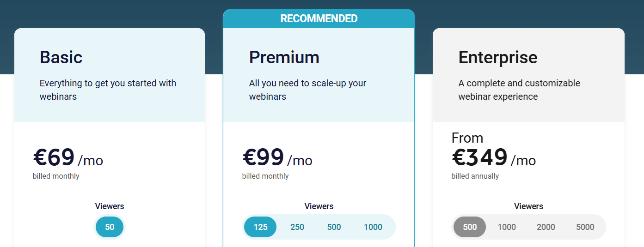Viewport: 644px width, 247px height.
Task: Choose 125 viewers for the Premium plan
Action: point(260,227)
